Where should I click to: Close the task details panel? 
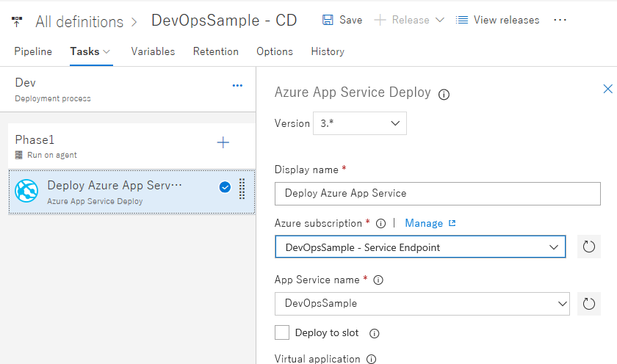[x=608, y=89]
